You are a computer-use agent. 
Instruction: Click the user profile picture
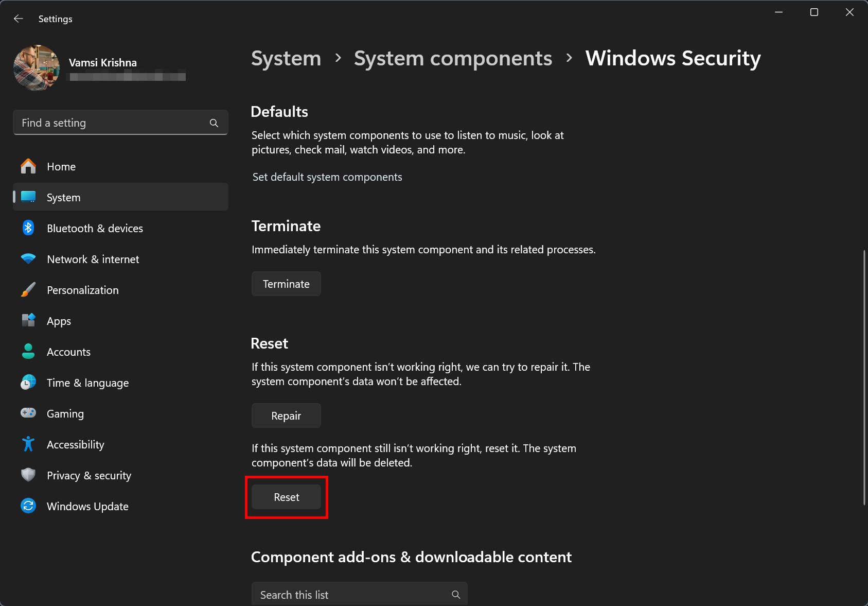click(37, 68)
